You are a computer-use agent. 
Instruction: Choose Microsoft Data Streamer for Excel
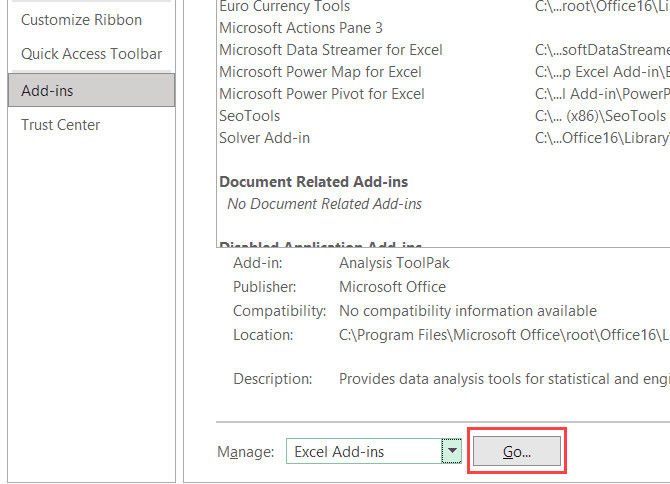click(x=330, y=50)
